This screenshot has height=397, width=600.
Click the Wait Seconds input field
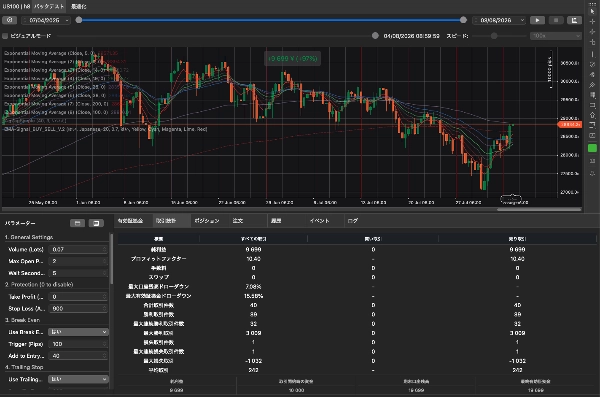coord(78,273)
